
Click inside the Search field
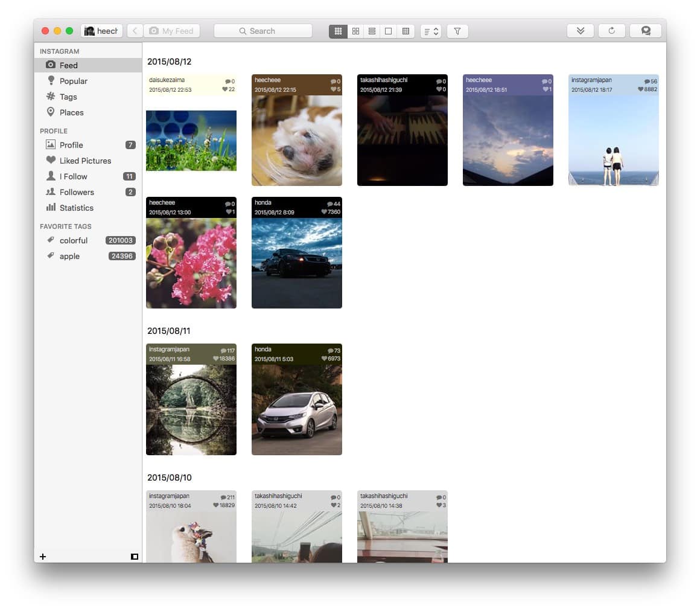[x=262, y=31]
